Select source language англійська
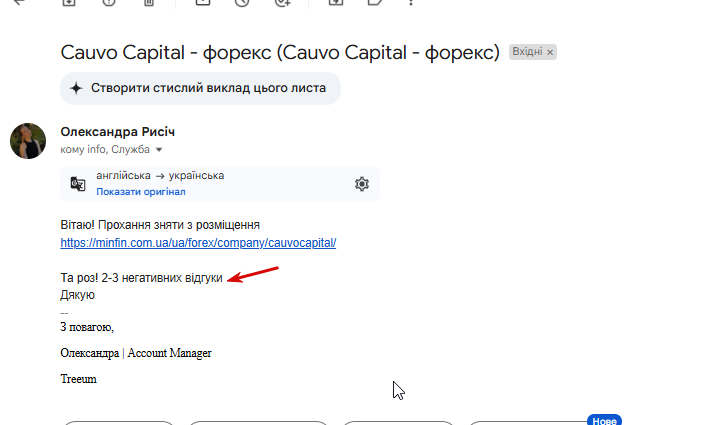 point(123,175)
